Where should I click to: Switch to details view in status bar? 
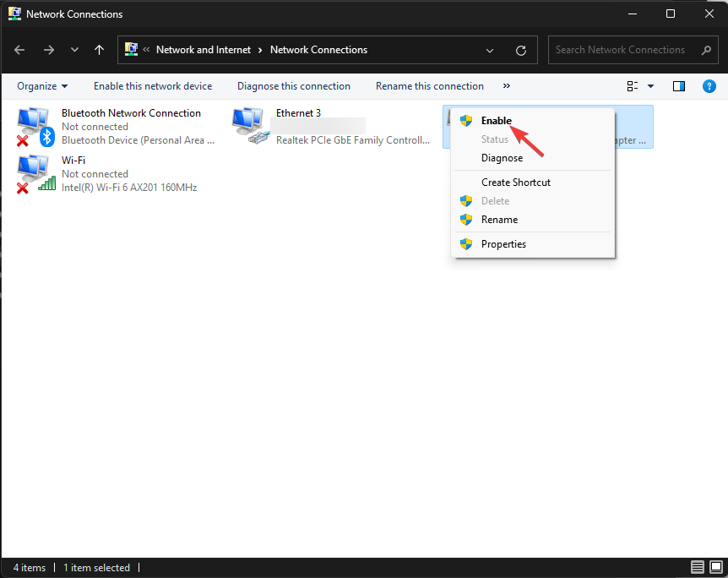point(698,567)
